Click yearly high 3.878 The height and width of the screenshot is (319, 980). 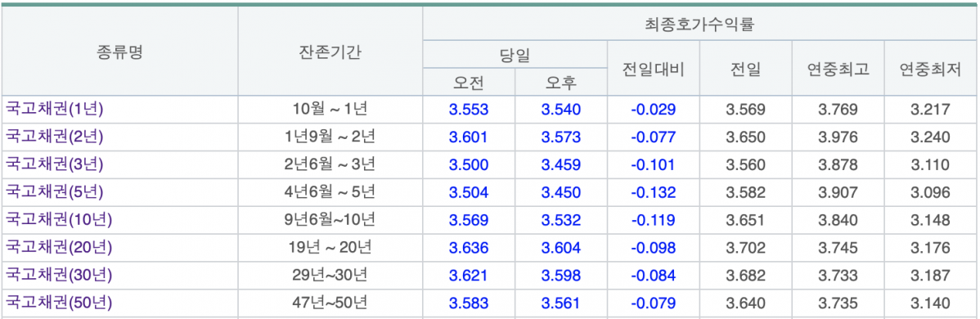(x=838, y=165)
